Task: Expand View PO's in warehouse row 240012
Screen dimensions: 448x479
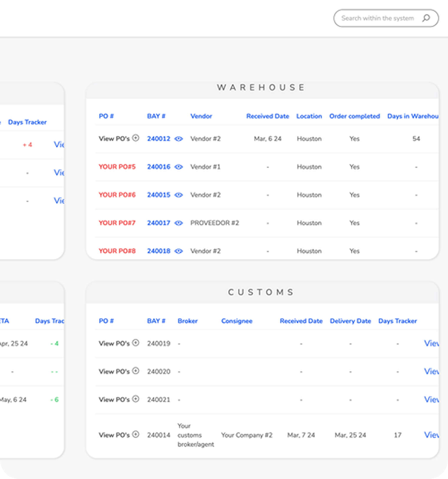Action: pyautogui.click(x=136, y=138)
